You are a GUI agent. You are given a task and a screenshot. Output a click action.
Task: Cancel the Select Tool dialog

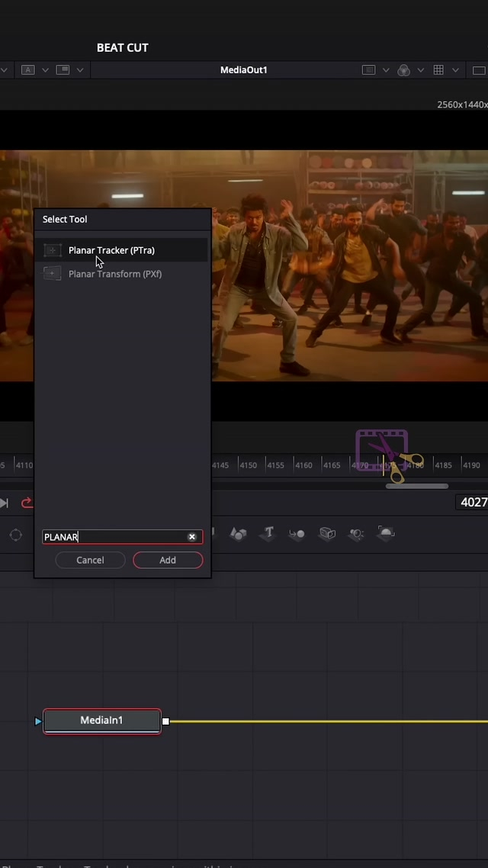(90, 560)
